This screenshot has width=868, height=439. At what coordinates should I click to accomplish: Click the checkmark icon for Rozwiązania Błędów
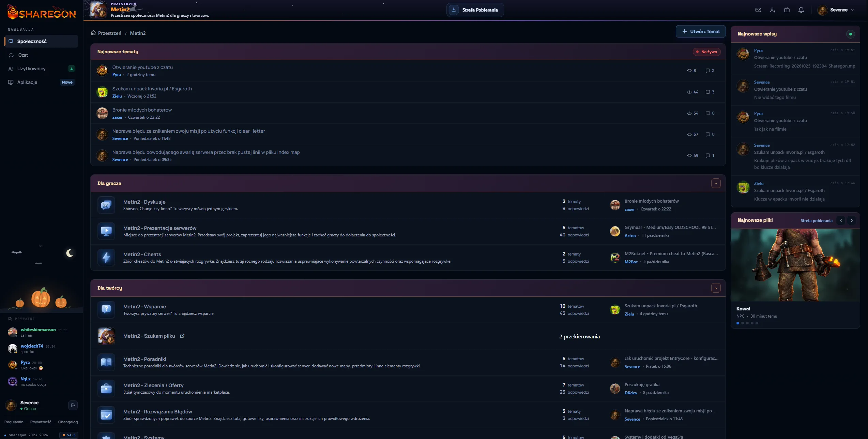point(106,415)
